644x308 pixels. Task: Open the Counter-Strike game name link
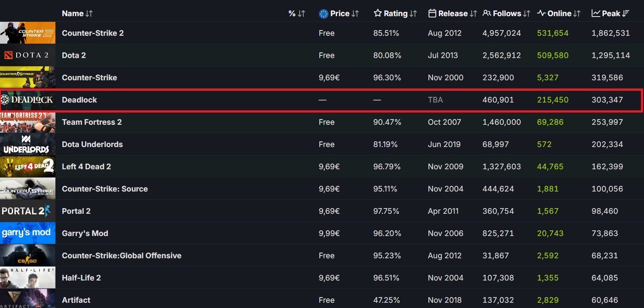point(89,78)
